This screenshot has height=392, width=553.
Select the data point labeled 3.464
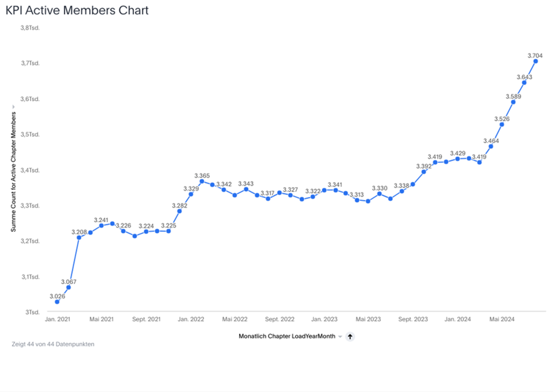(x=491, y=146)
